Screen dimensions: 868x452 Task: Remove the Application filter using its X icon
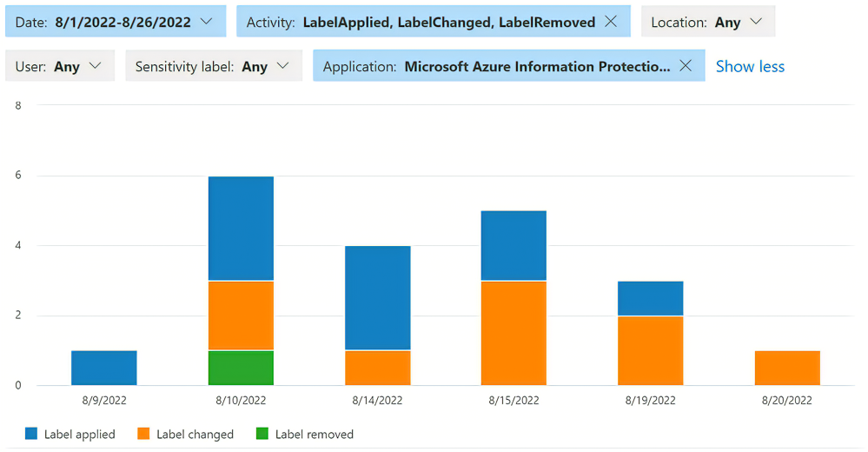[x=686, y=65]
